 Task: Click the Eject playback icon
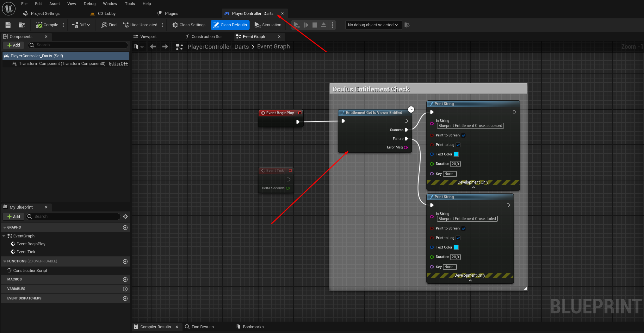pos(324,25)
